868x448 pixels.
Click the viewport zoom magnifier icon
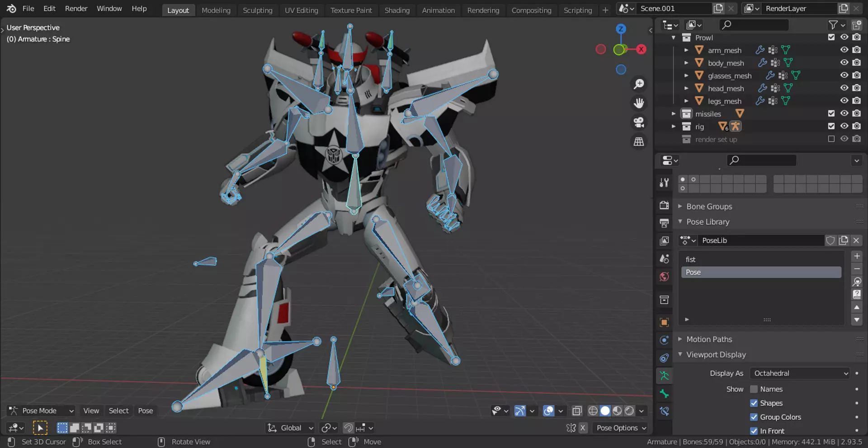pos(639,84)
